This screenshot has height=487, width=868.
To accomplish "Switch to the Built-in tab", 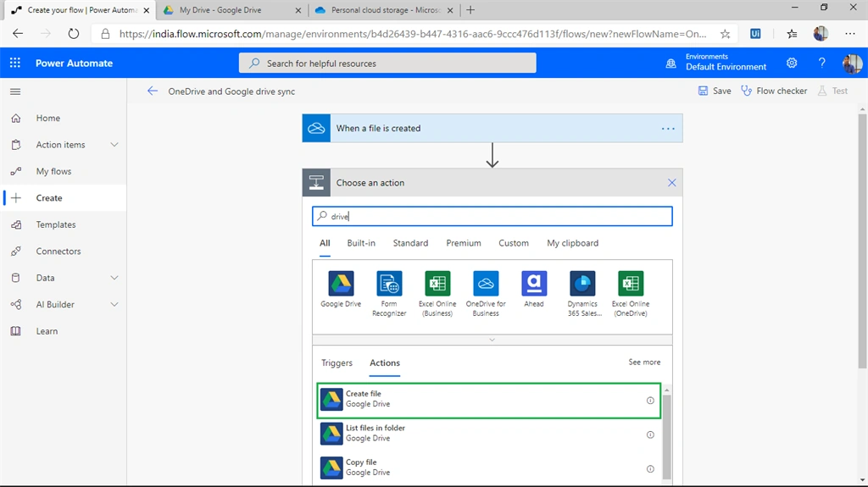I will coord(361,243).
